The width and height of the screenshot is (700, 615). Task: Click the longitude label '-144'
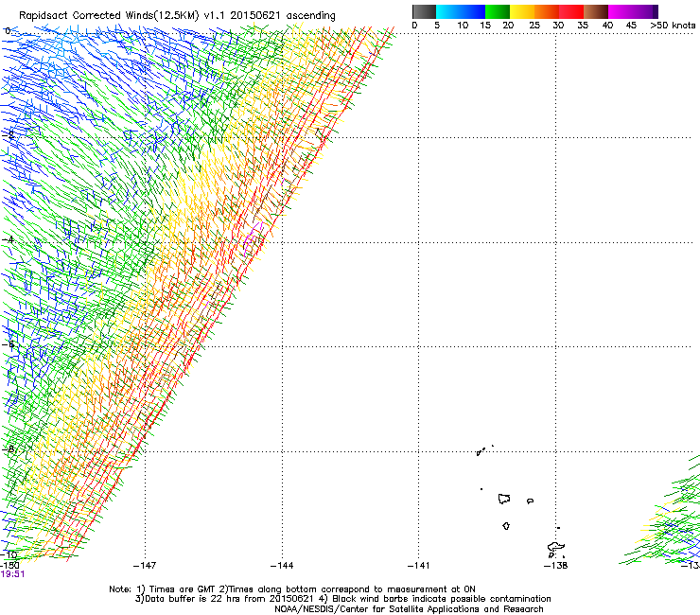tap(282, 566)
